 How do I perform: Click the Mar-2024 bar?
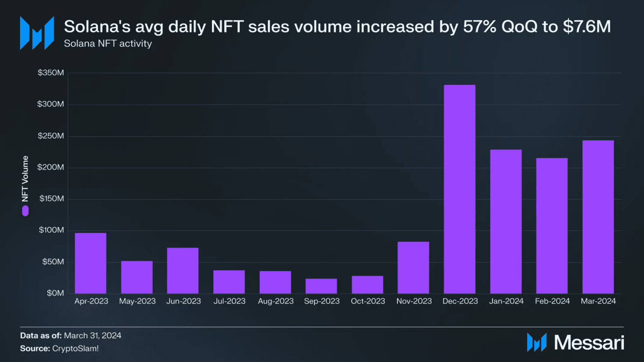(x=598, y=217)
